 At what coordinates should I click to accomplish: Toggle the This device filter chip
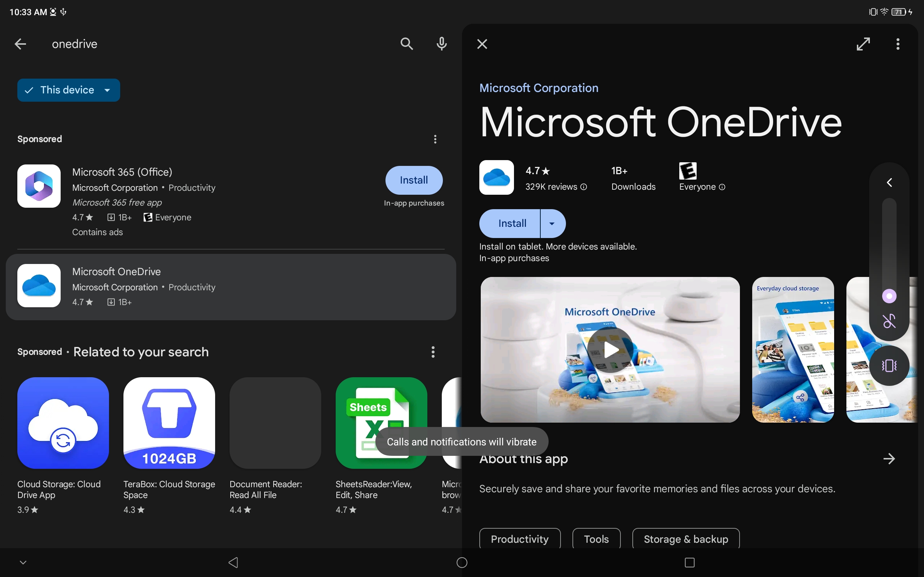point(68,90)
